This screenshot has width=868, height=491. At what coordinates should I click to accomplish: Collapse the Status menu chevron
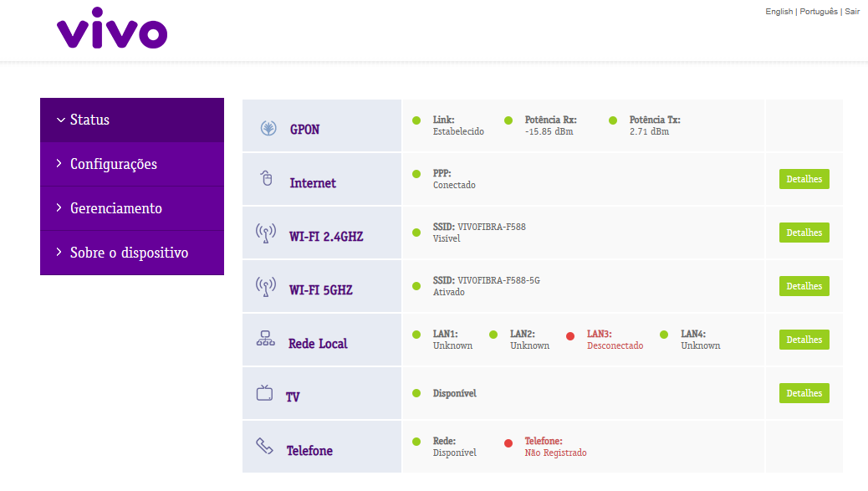[x=60, y=120]
